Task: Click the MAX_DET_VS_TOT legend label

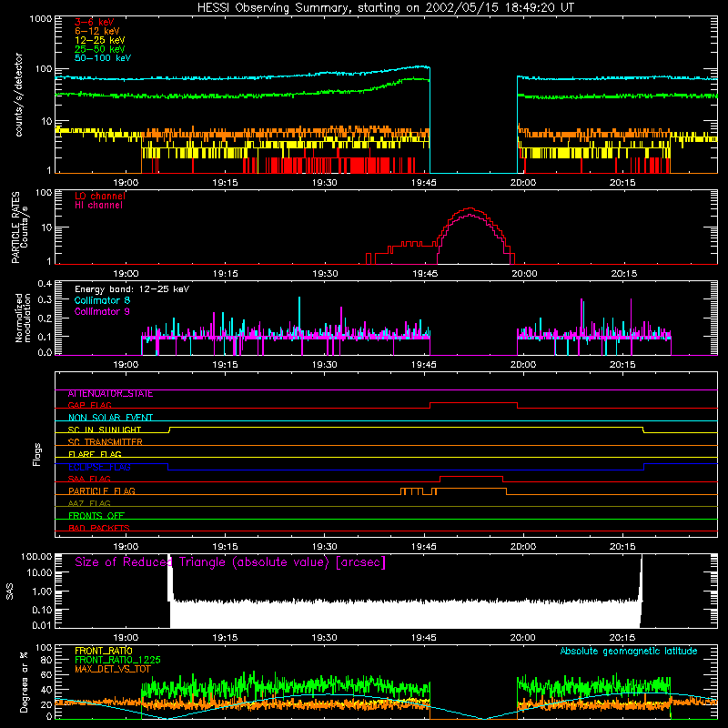Action: pyautogui.click(x=112, y=669)
